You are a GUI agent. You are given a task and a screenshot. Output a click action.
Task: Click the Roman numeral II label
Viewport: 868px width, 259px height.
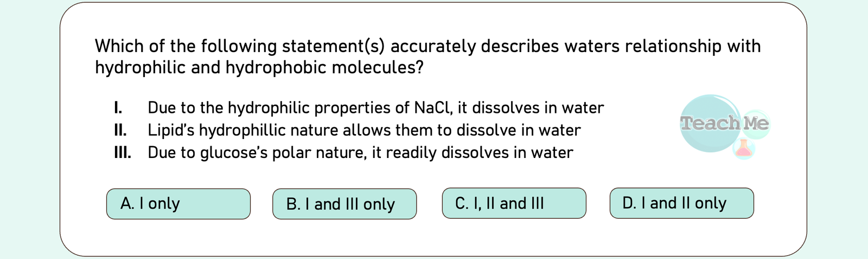click(120, 130)
